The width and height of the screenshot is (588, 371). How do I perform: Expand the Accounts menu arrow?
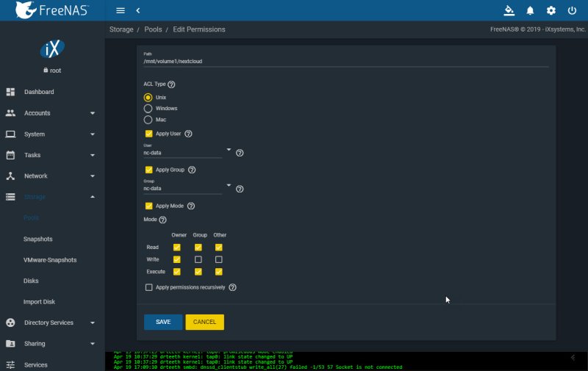(x=93, y=113)
